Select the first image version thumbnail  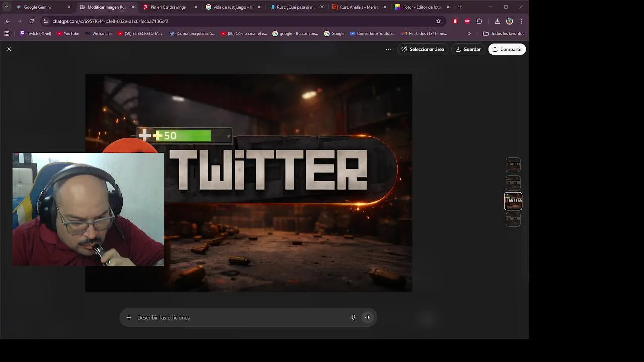[x=513, y=164]
